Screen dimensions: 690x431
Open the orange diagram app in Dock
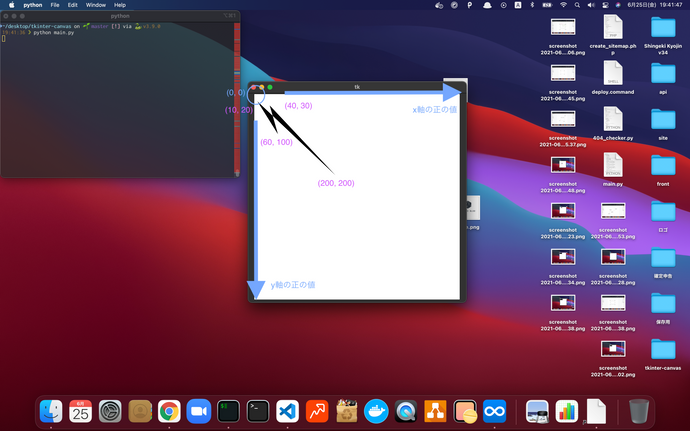click(x=435, y=411)
